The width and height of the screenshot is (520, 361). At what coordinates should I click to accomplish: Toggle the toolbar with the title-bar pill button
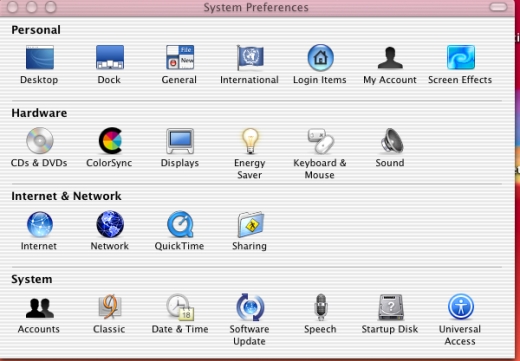(x=498, y=7)
